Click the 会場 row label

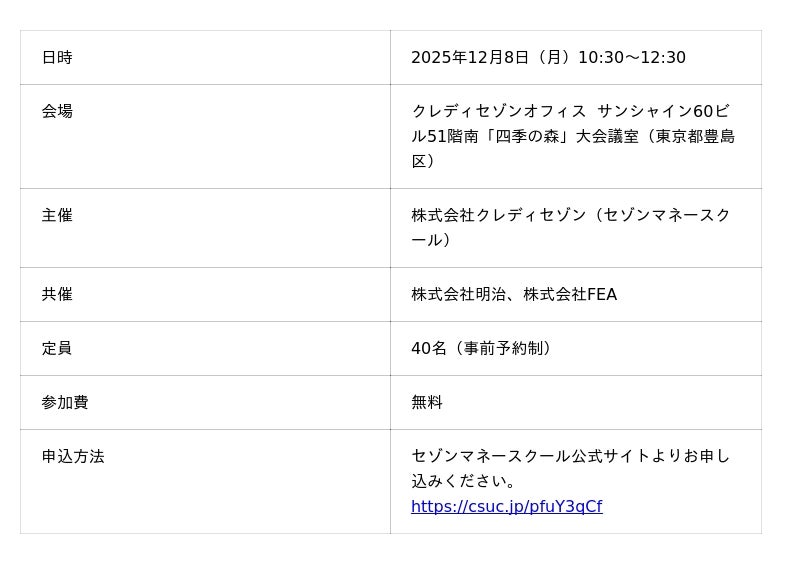(x=57, y=112)
